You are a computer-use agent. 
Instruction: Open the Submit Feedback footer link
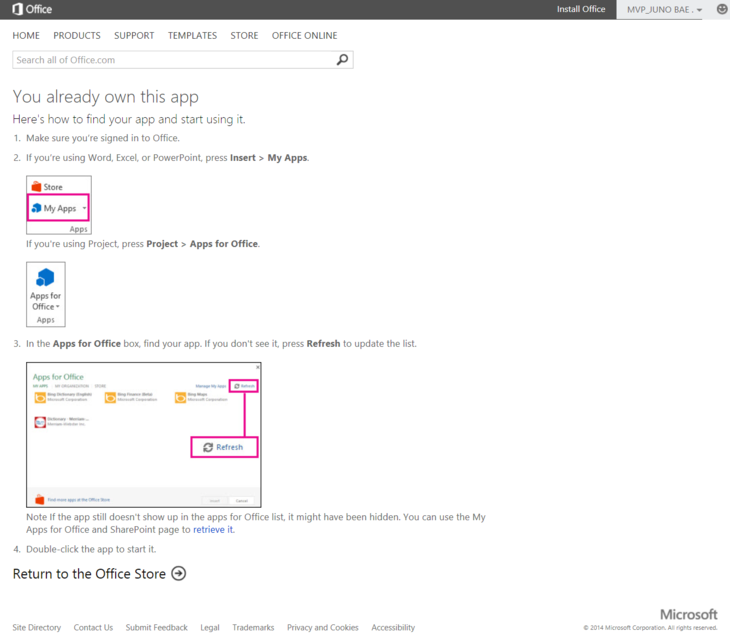click(x=156, y=627)
